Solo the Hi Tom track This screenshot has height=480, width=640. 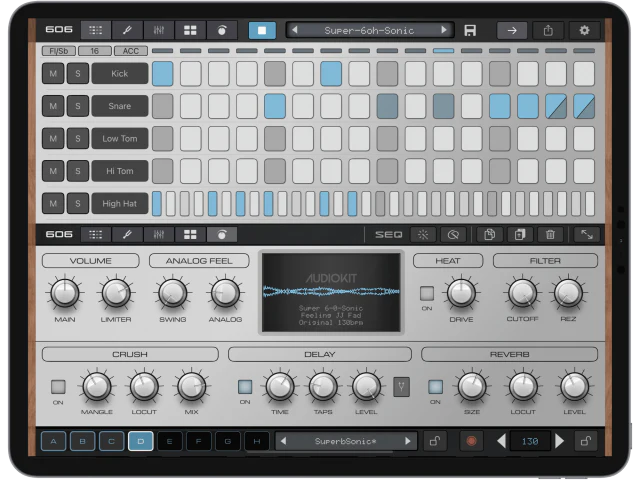tap(78, 171)
